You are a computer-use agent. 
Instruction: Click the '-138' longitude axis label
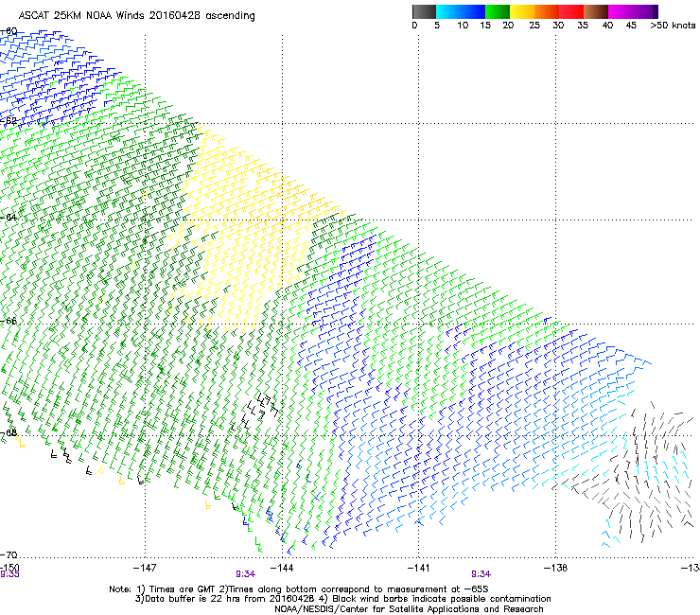556,568
